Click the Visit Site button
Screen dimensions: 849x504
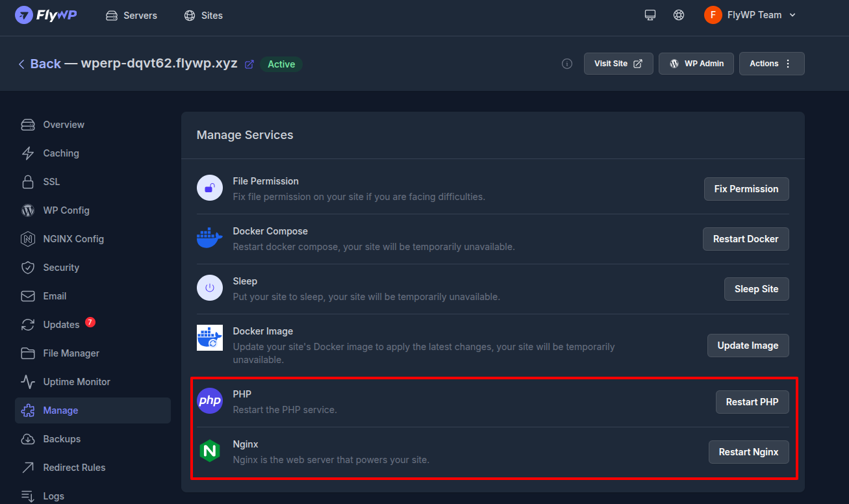click(x=618, y=64)
